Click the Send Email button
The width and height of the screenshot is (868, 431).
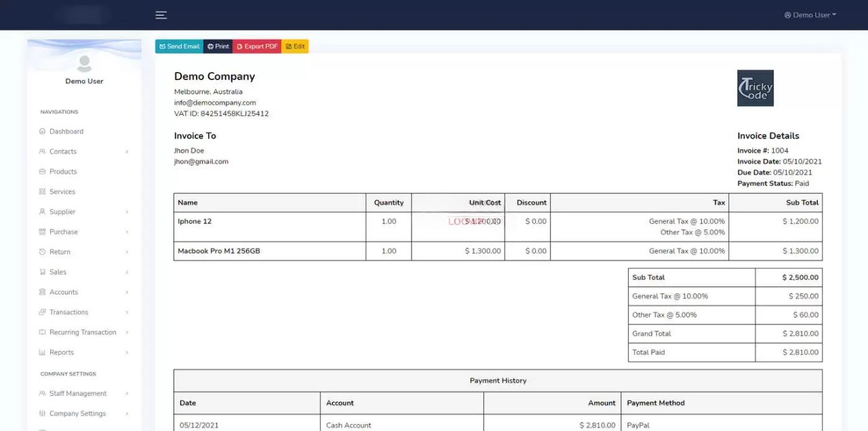point(179,46)
